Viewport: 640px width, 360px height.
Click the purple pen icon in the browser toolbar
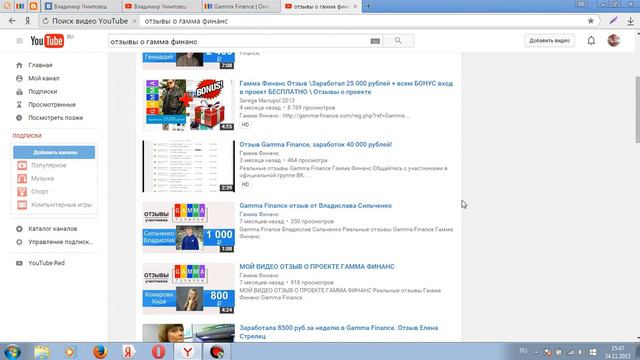[613, 20]
